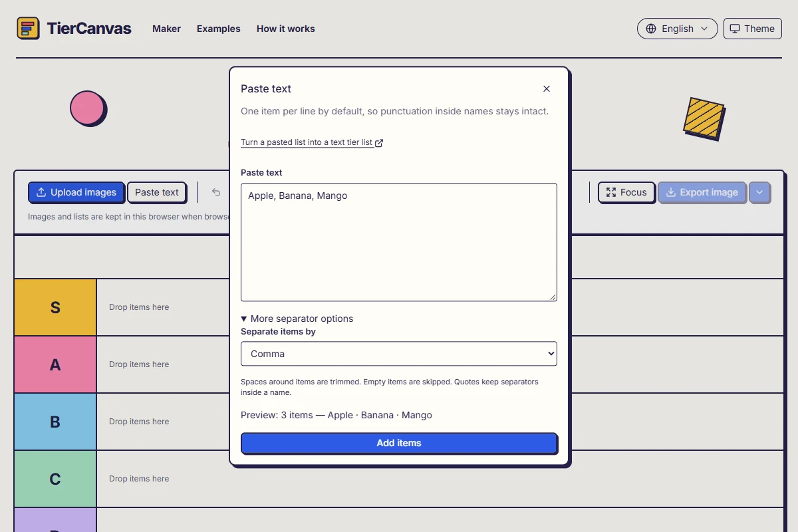This screenshot has height=532, width=798.
Task: Select the pink A tier label
Action: pos(55,364)
